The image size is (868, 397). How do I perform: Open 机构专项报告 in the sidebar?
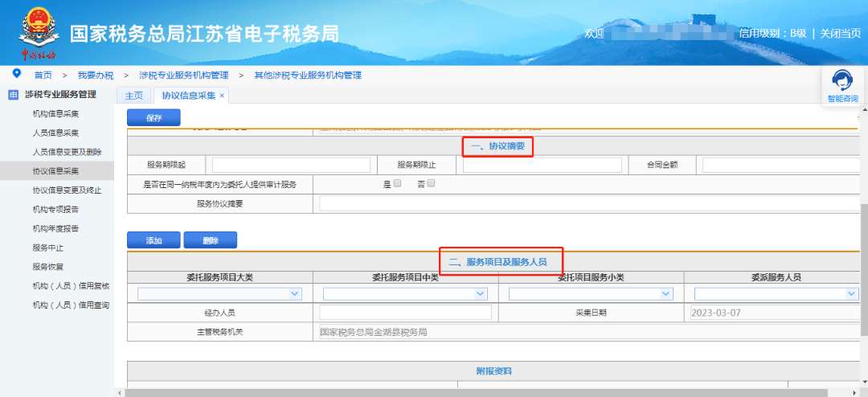coord(55,209)
